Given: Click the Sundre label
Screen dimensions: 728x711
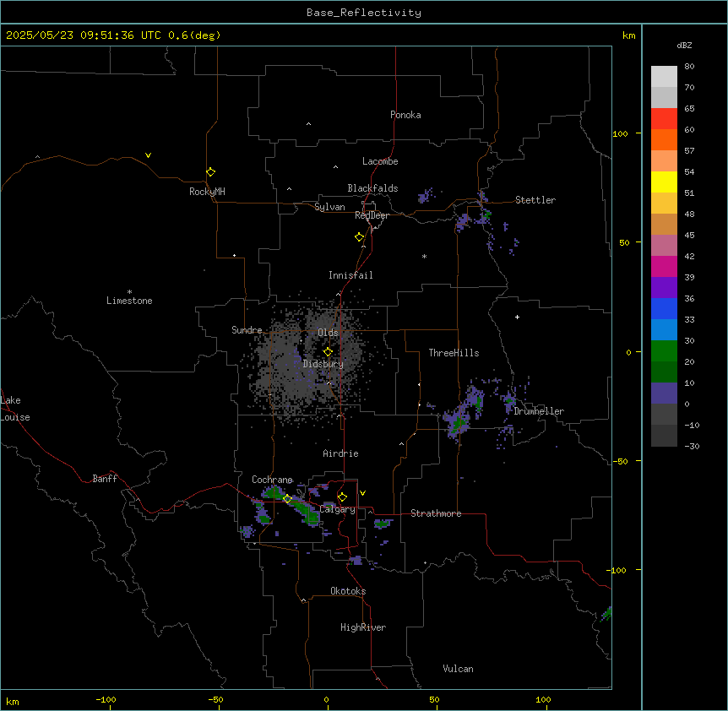Looking at the screenshot, I should click(247, 330).
